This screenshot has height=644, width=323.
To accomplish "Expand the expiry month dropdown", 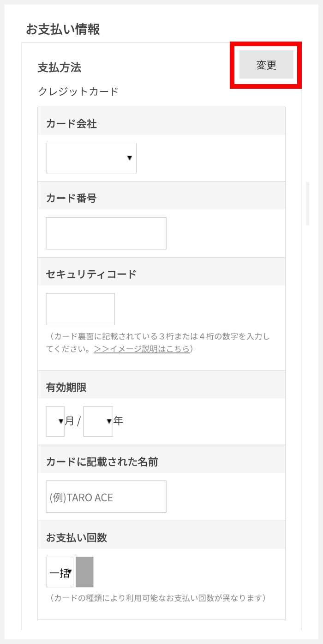I will pos(54,421).
